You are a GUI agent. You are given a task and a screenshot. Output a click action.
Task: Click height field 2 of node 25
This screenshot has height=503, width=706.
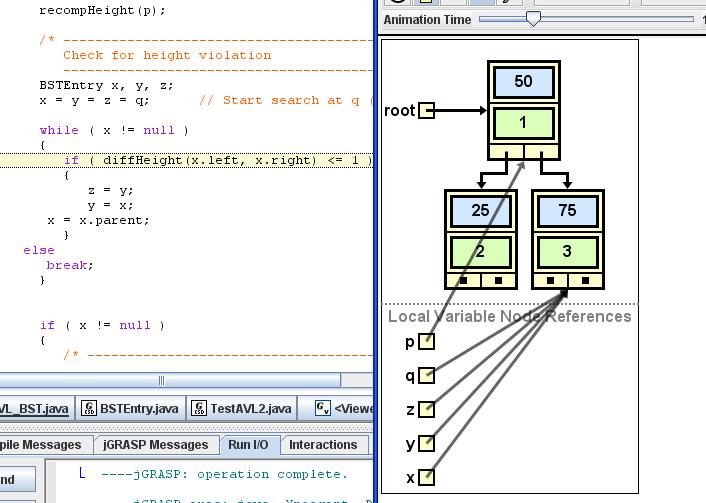coord(480,251)
